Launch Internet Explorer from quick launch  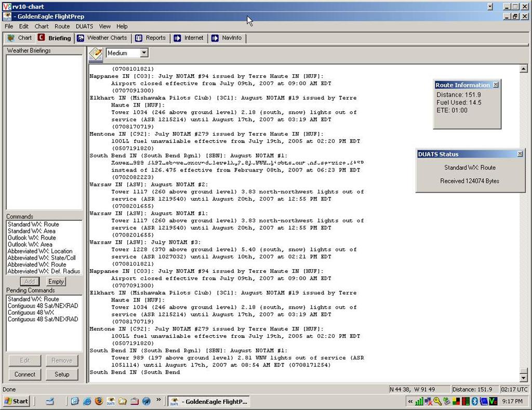(87, 402)
